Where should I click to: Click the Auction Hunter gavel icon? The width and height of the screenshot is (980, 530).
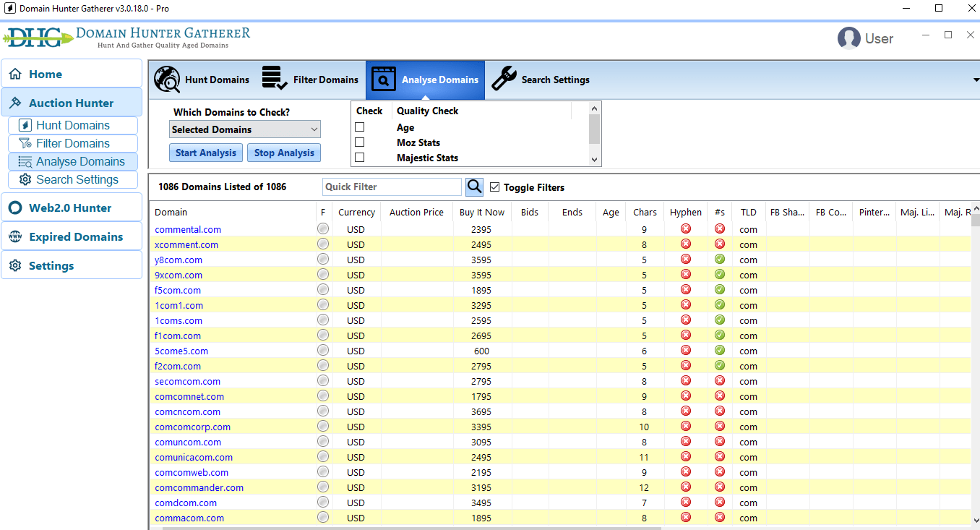click(15, 103)
